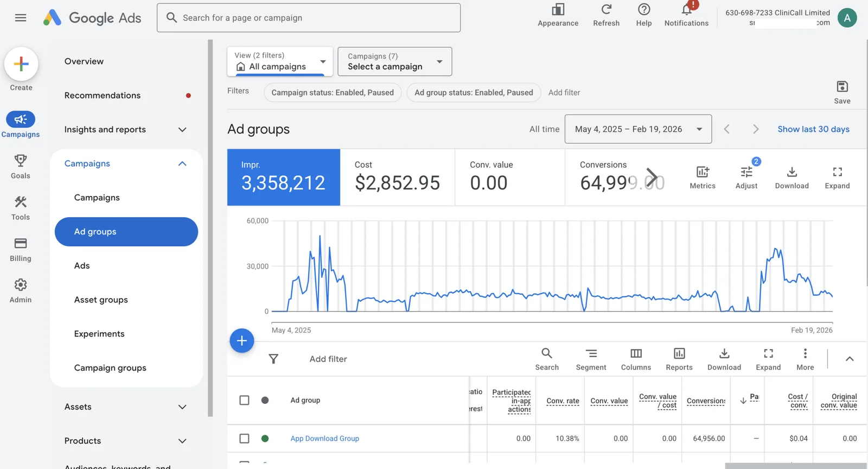
Task: Open the Overview page
Action: (84, 61)
